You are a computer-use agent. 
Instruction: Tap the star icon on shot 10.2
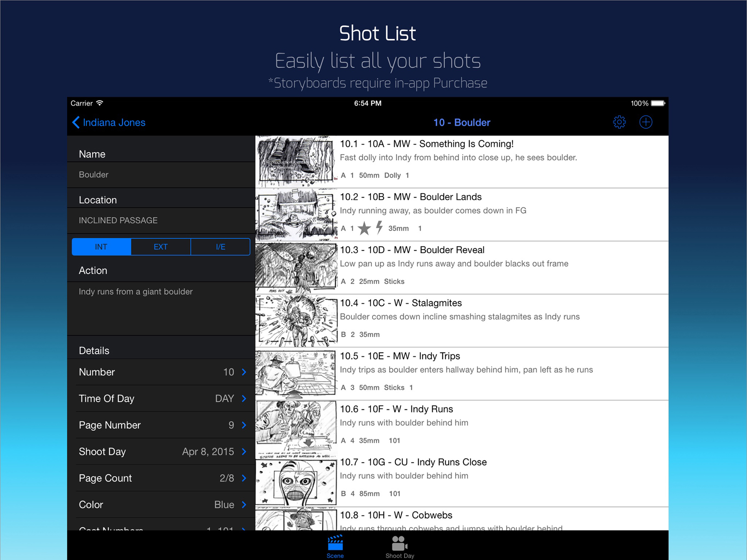click(x=364, y=228)
